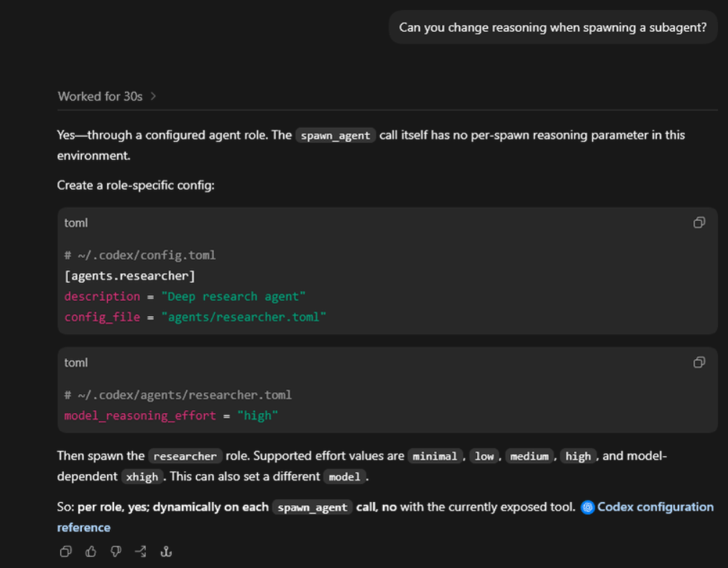Click the user message bubble about subagent
The image size is (728, 568).
click(x=553, y=27)
